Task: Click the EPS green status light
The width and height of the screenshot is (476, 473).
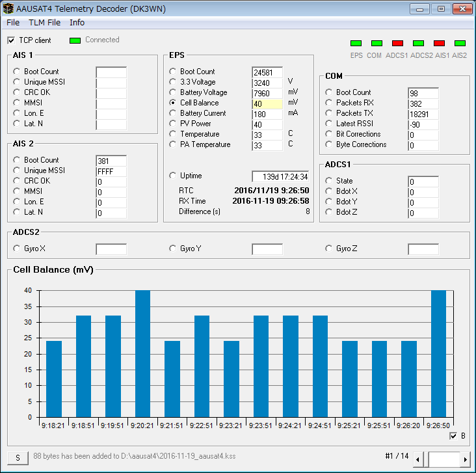Action: tap(356, 43)
